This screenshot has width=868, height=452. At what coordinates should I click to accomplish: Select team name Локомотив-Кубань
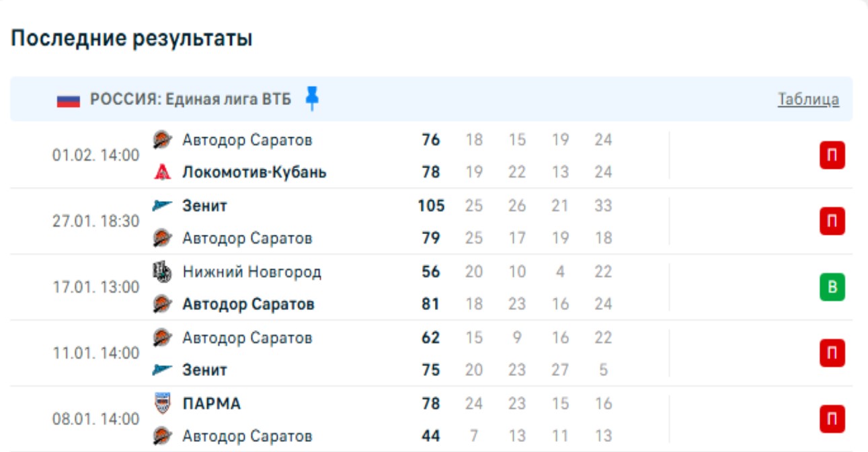pyautogui.click(x=254, y=172)
